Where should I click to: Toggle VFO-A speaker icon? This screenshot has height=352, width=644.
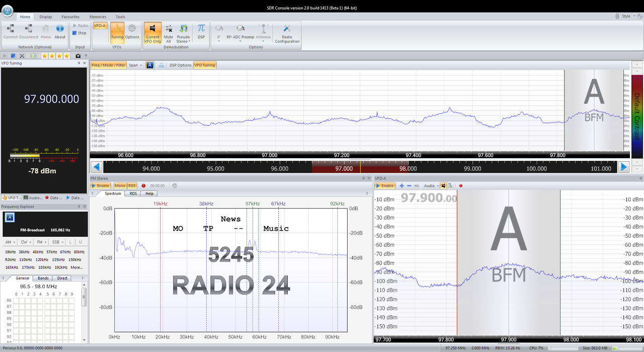pyautogui.click(x=443, y=186)
